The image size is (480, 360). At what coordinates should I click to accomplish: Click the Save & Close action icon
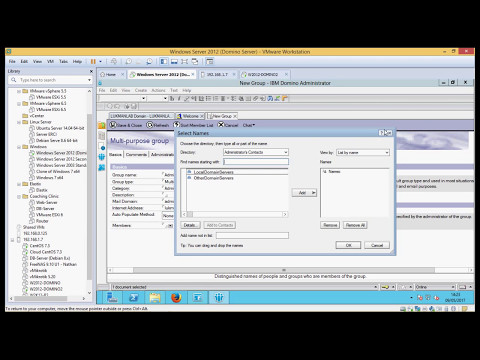pyautogui.click(x=113, y=125)
